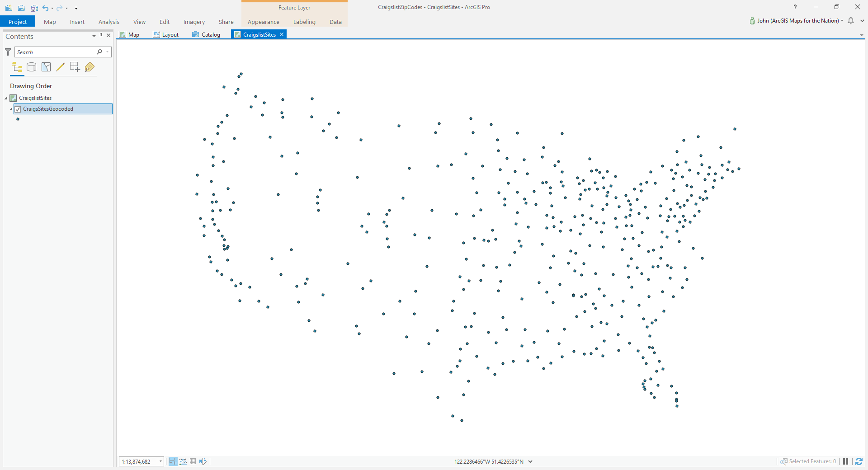Toggle auto-hide pin on Contents pane
Image resolution: width=868 pixels, height=470 pixels.
pos(101,35)
